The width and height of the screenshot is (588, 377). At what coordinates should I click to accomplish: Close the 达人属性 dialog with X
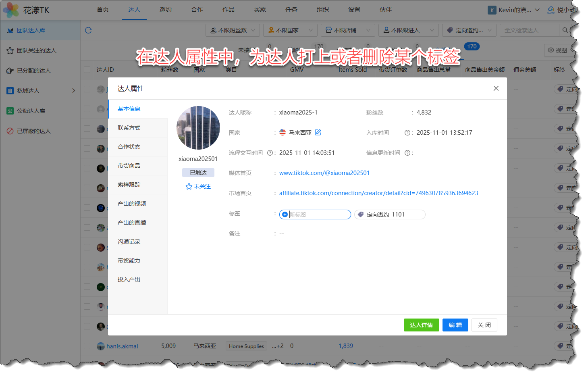[496, 88]
